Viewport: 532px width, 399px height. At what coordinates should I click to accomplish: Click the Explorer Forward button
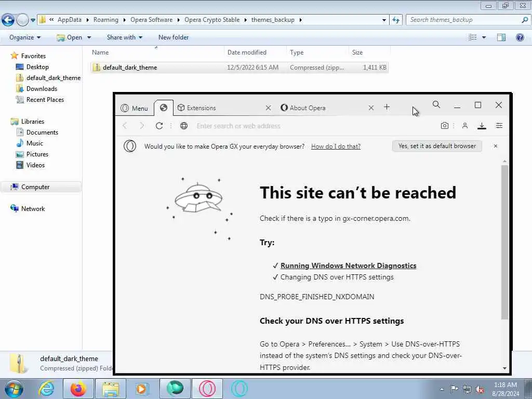coord(22,20)
